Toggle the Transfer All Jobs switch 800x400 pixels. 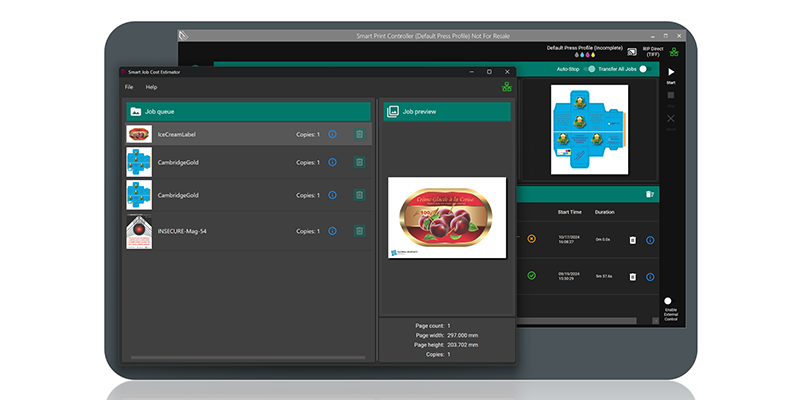tap(643, 69)
